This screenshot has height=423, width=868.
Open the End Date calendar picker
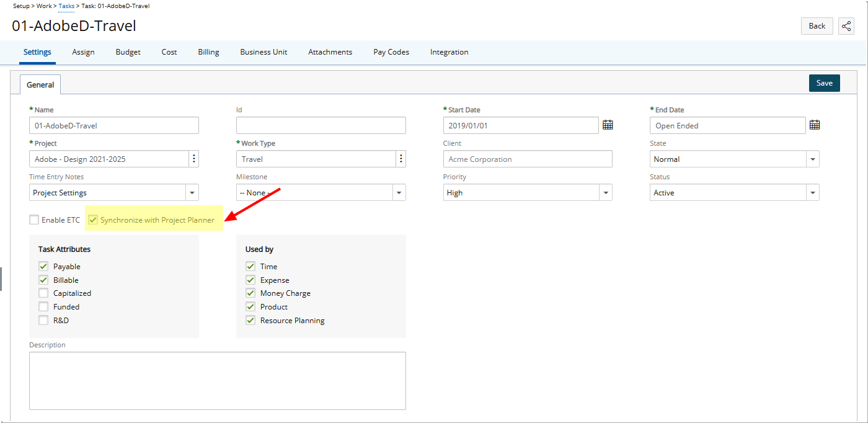(815, 125)
